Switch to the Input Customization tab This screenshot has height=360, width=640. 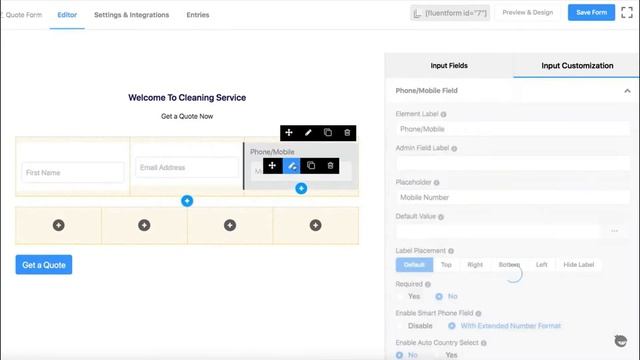click(x=577, y=66)
